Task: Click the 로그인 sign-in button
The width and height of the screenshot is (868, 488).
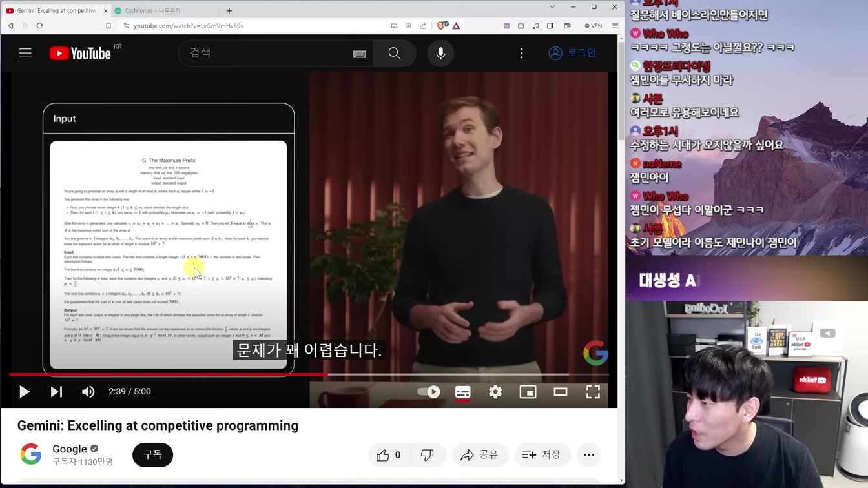Action: click(572, 53)
